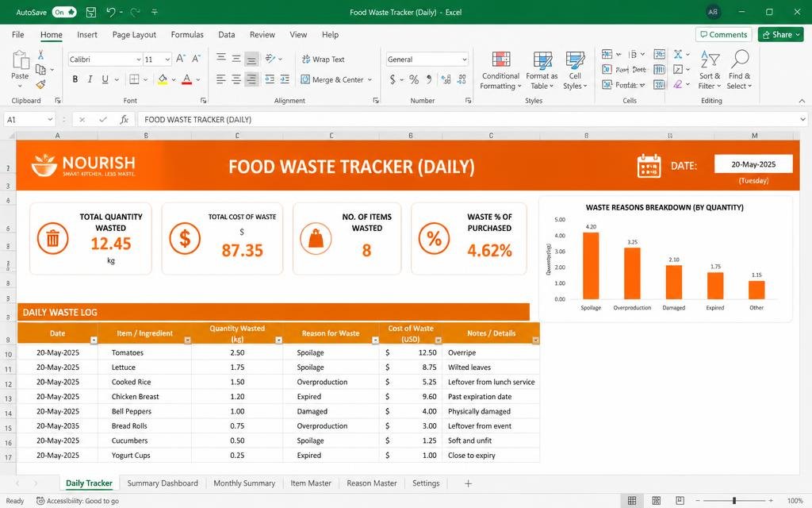Apply the red Font Color swatch

point(187,79)
